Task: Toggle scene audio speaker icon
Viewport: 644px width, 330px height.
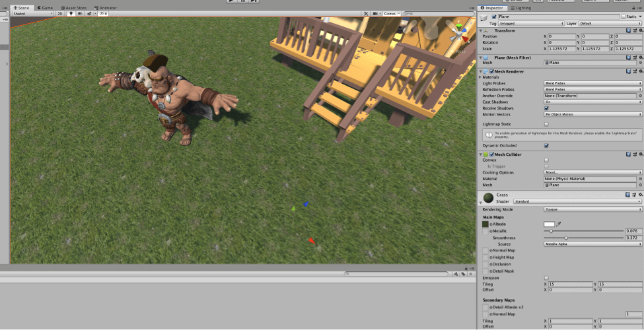Action: (x=80, y=14)
